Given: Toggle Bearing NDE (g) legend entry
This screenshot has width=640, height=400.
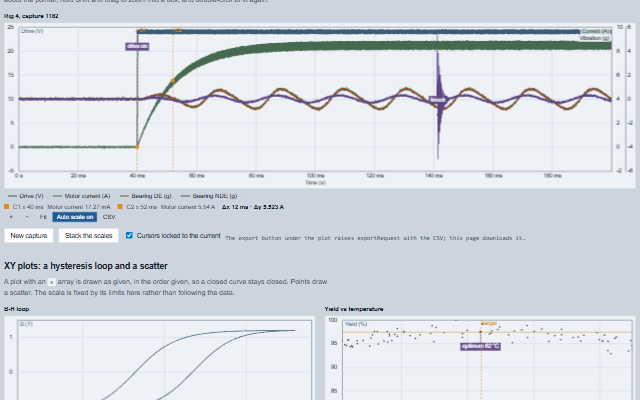Looking at the screenshot, I should pyautogui.click(x=209, y=196).
